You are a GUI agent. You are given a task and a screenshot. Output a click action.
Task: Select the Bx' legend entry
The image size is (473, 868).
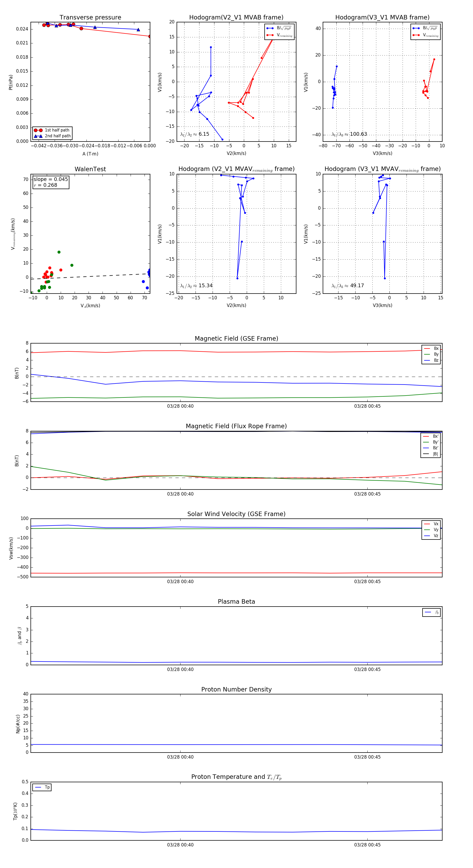(x=431, y=436)
